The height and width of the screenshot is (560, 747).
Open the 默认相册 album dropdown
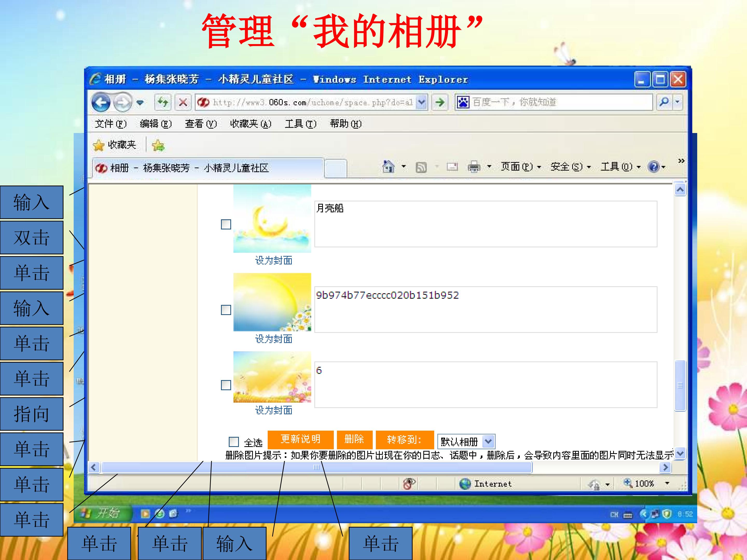coord(466,441)
